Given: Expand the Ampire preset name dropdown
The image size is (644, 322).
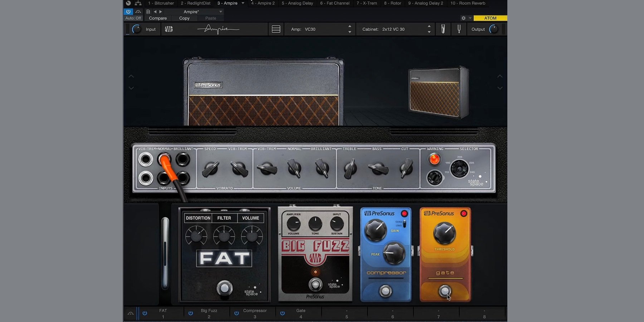Looking at the screenshot, I should (x=220, y=12).
